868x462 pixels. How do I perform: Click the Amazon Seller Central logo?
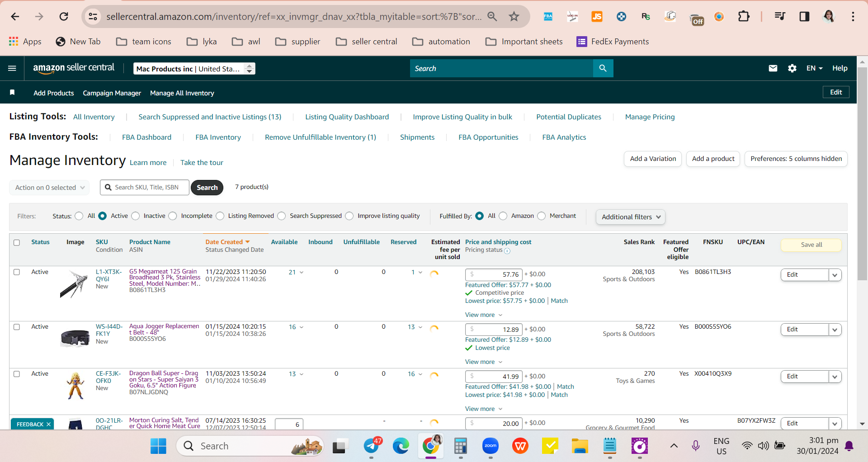[x=74, y=68]
